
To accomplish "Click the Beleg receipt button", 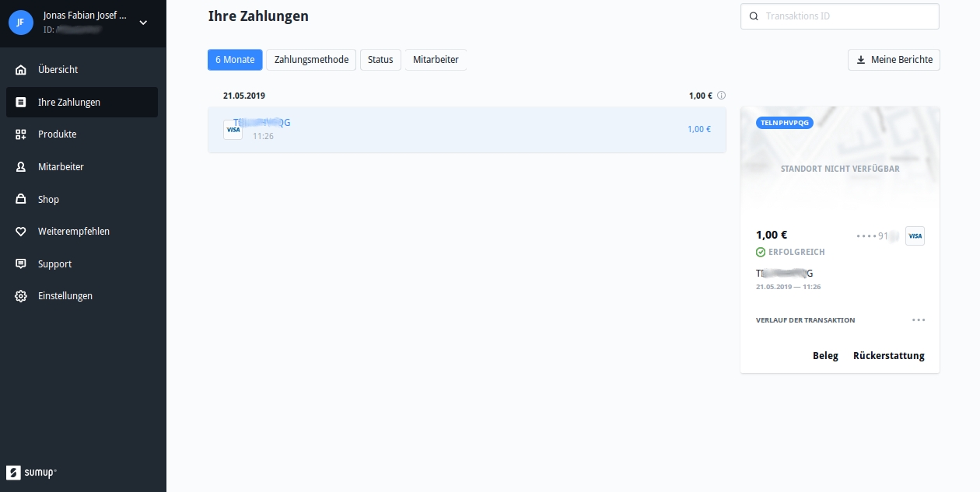I will click(x=825, y=356).
